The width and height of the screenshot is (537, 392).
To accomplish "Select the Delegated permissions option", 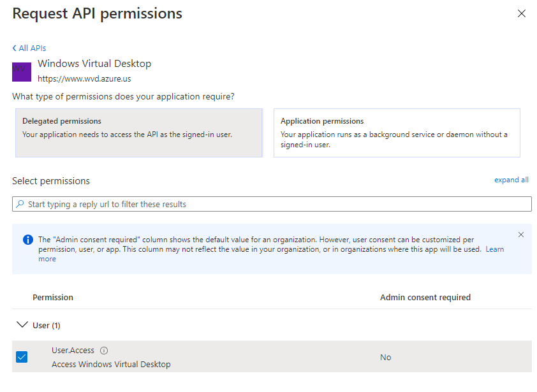I will (138, 133).
